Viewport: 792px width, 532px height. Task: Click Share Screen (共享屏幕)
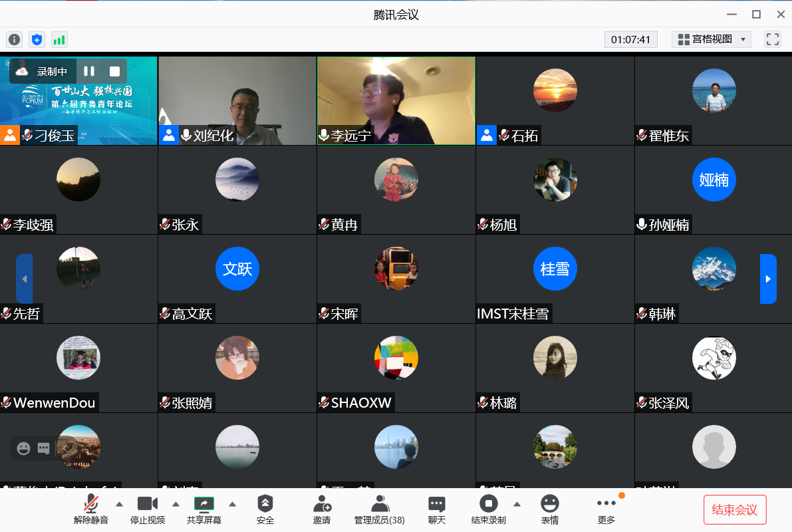pyautogui.click(x=203, y=509)
